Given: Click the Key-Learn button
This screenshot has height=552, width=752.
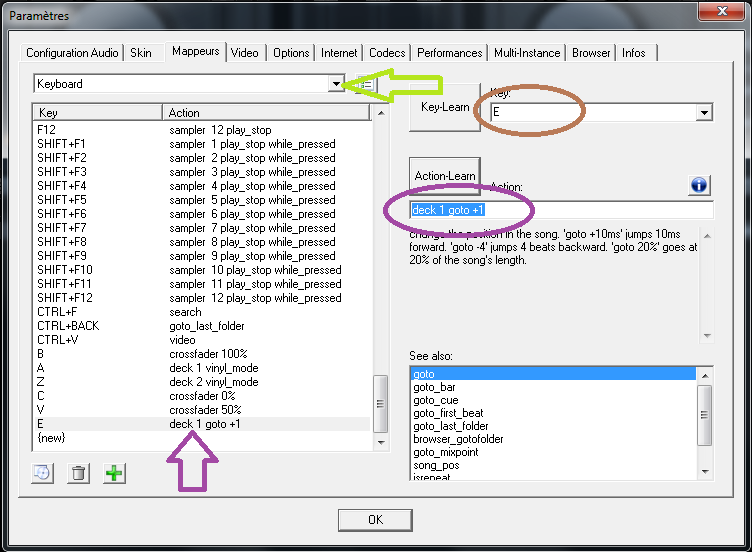Looking at the screenshot, I should point(445,107).
